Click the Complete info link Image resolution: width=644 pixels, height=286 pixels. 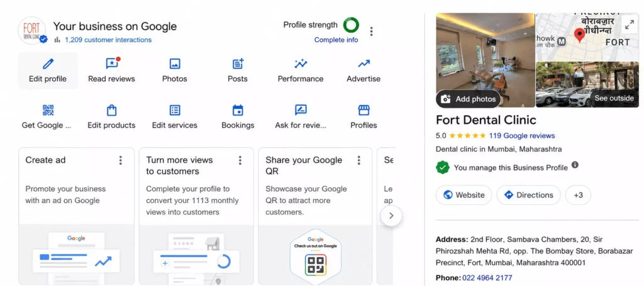coord(336,40)
